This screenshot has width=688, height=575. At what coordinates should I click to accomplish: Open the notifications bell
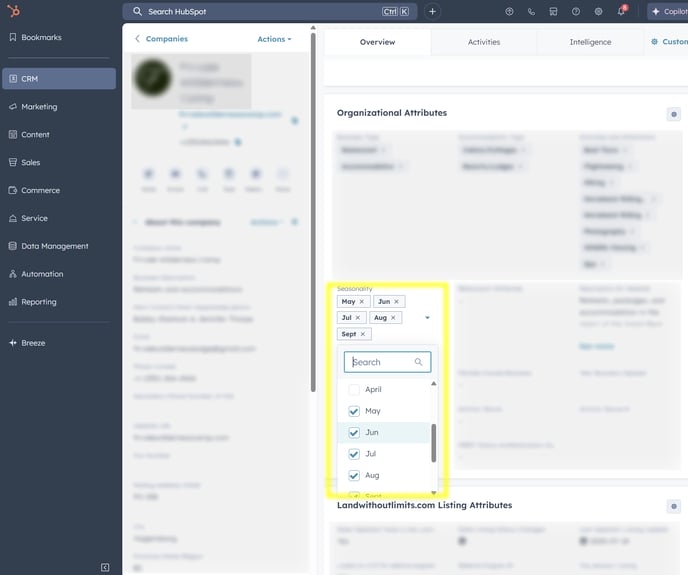tap(621, 11)
